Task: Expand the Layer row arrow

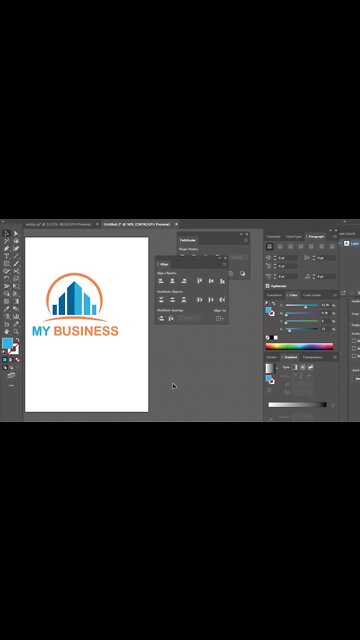Action: (x=340, y=243)
